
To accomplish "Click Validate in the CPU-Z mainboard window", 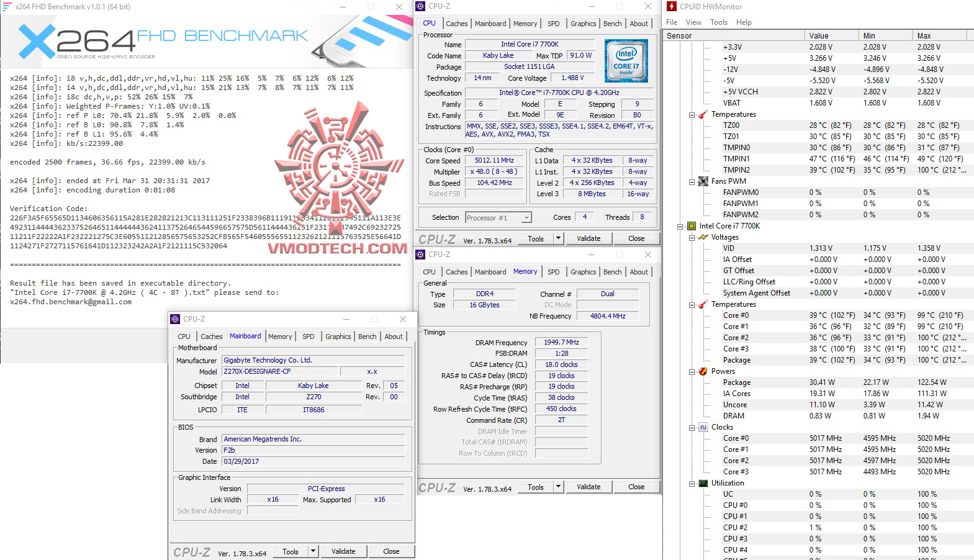I will (343, 551).
